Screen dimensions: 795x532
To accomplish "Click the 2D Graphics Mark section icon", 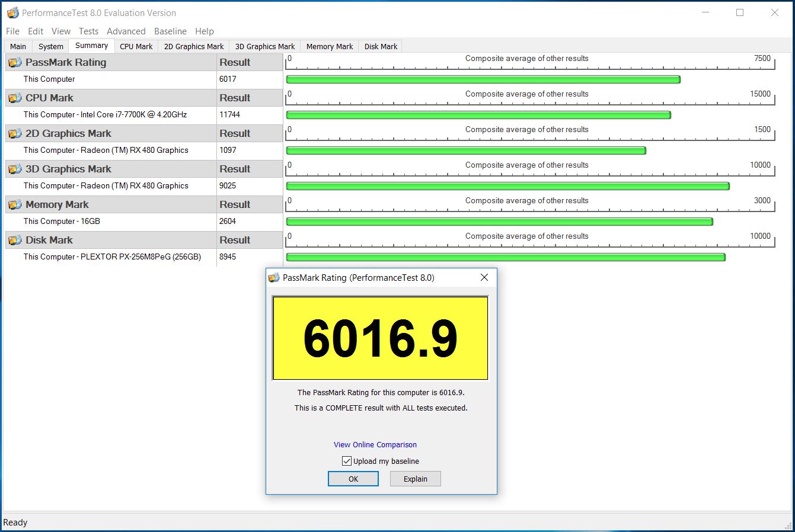I will coord(15,134).
